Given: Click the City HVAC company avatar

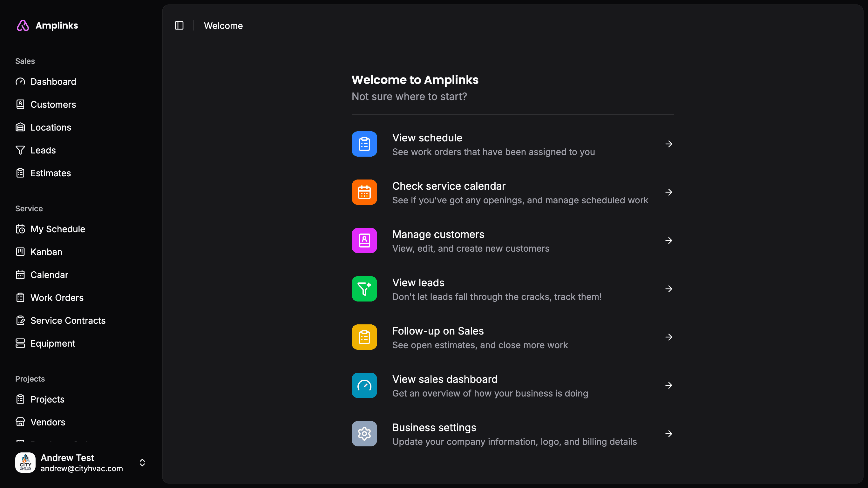Looking at the screenshot, I should click(25, 462).
